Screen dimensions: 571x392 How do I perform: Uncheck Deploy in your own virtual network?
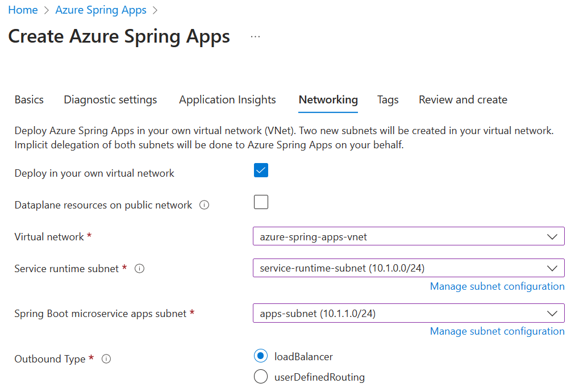point(261,170)
